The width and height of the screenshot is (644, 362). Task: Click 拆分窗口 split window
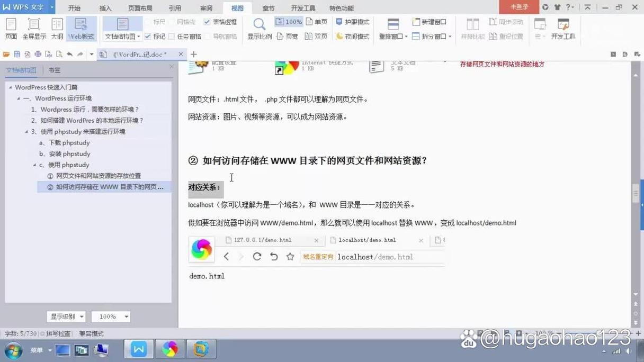pos(429,37)
